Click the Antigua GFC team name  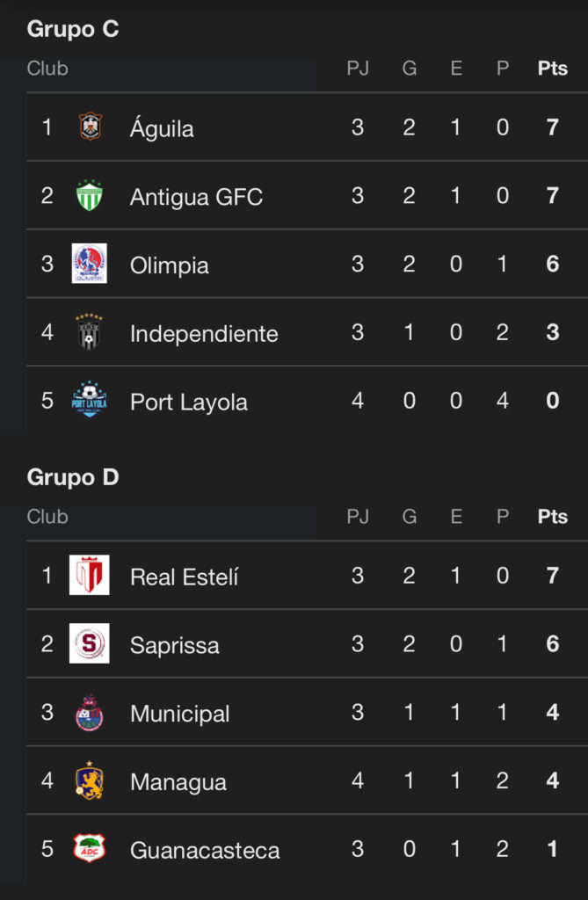[x=196, y=197]
